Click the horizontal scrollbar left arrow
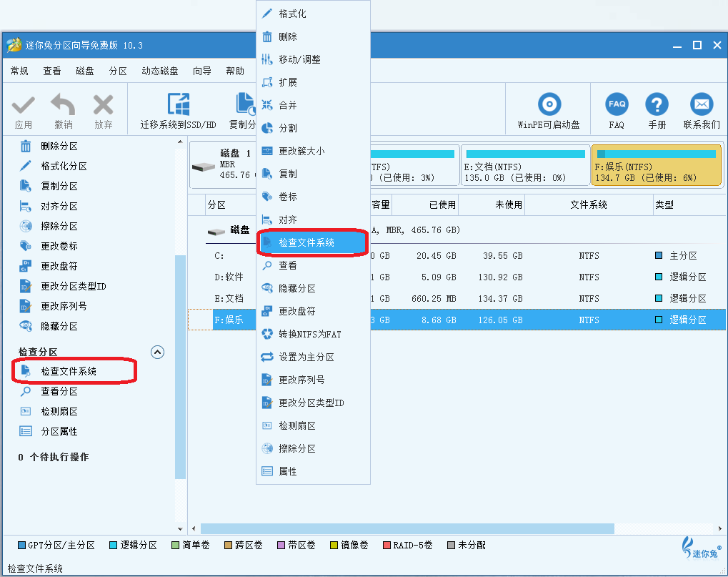Image resolution: width=728 pixels, height=577 pixels. (194, 528)
